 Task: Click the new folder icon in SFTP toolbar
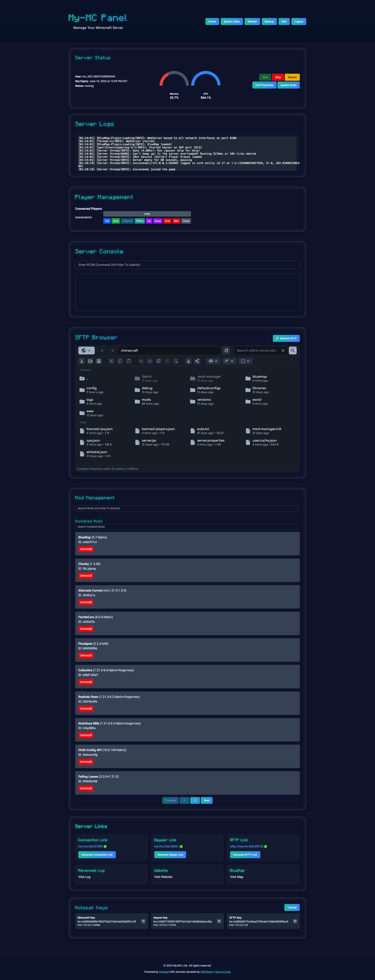(x=90, y=361)
